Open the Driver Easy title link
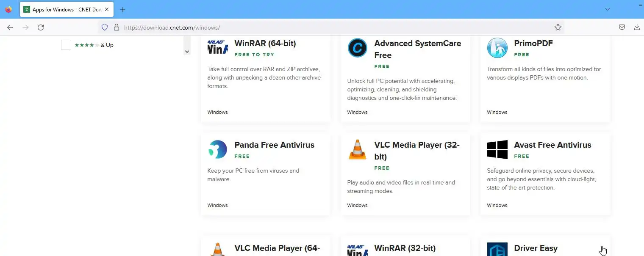This screenshot has width=644, height=256. [536, 248]
